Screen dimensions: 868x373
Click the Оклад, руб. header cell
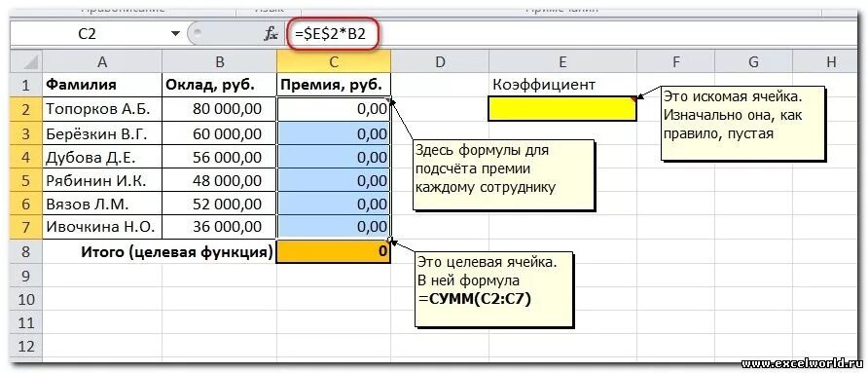219,85
